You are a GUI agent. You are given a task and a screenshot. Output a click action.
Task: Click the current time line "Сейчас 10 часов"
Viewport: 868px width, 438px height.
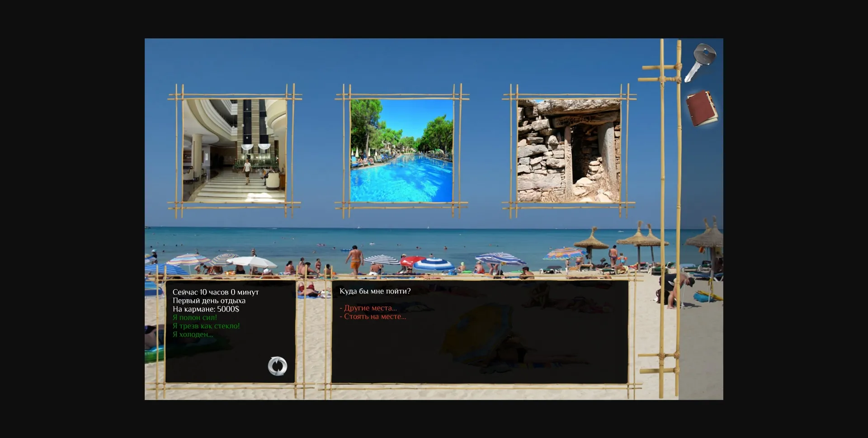tap(215, 292)
